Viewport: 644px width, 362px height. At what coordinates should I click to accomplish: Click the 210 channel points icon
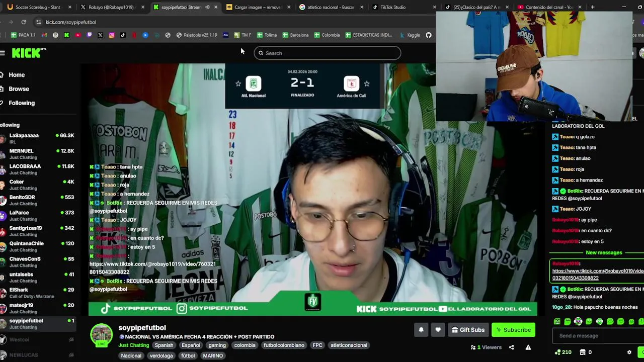(x=557, y=352)
